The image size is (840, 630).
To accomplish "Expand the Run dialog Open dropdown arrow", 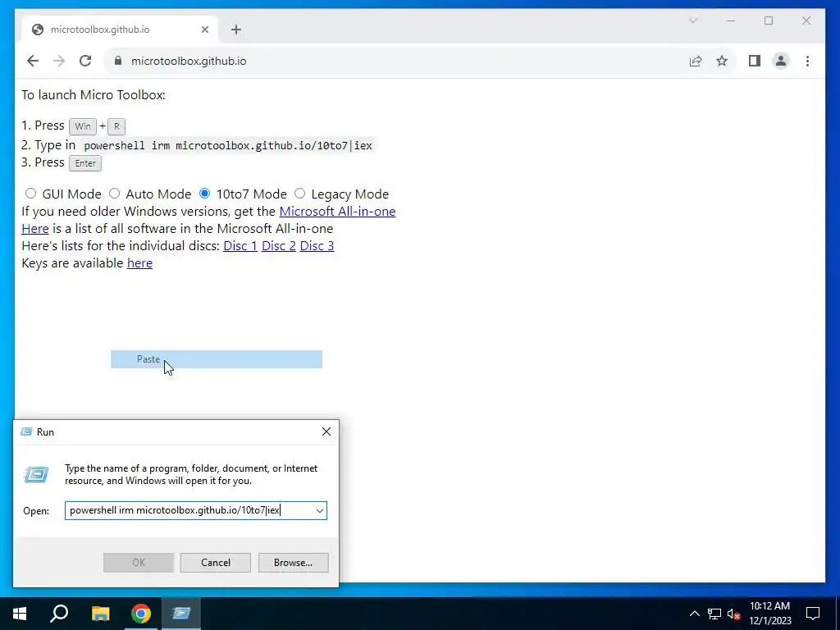I will click(320, 510).
